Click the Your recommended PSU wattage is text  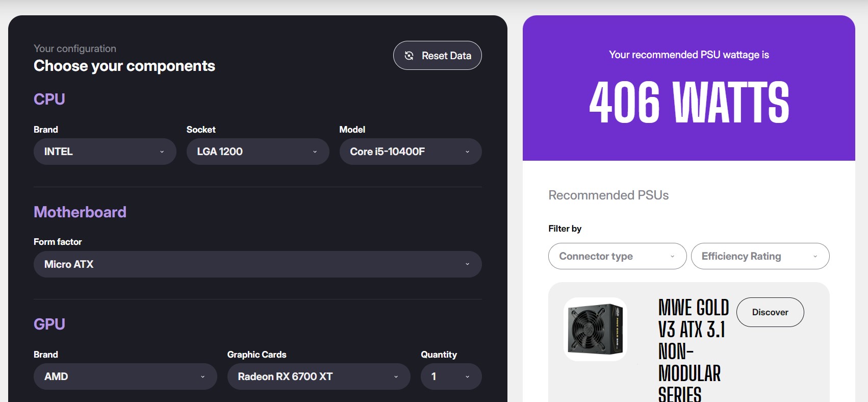tap(689, 55)
